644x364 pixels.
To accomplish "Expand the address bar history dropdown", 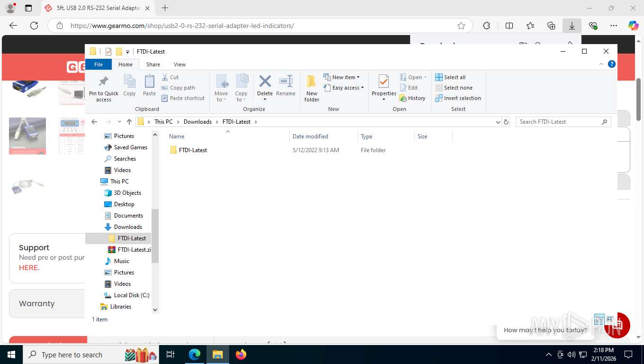I will tap(498, 122).
